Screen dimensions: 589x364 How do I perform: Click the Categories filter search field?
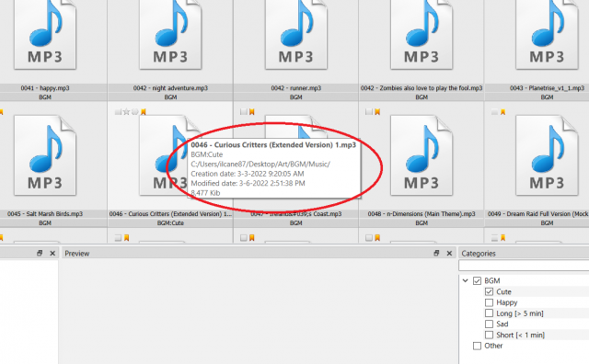[524, 266]
